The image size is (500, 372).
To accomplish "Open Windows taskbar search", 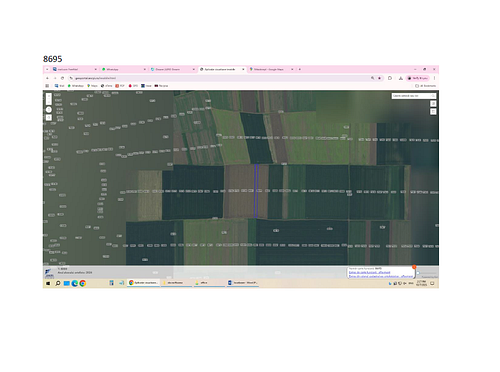I will tap(58, 283).
